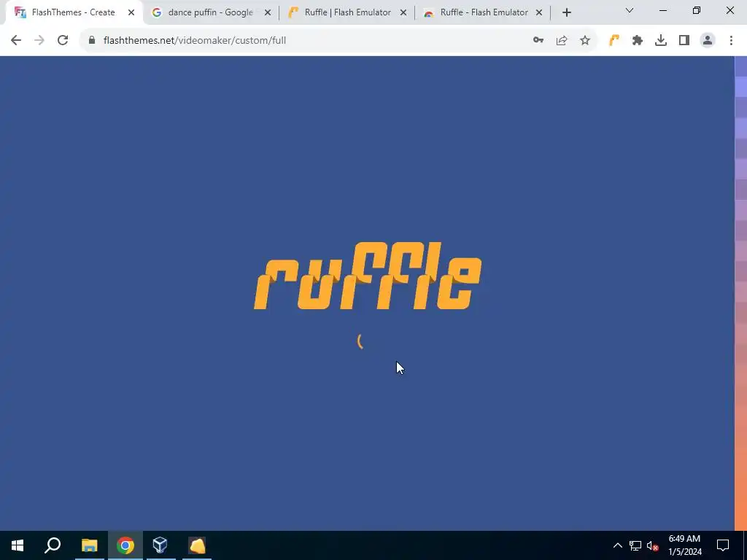The image size is (747, 560).
Task: Go back to the previous page
Action: 16,41
